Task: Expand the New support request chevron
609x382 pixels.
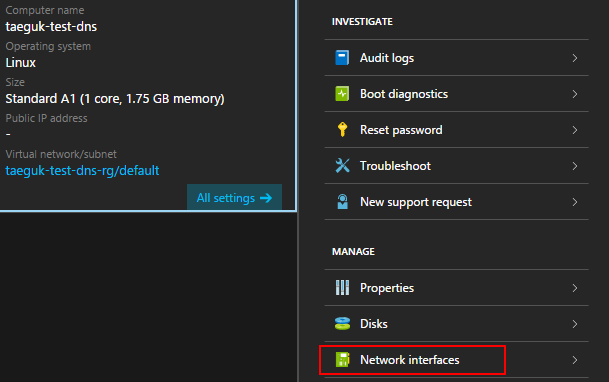Action: click(x=575, y=202)
